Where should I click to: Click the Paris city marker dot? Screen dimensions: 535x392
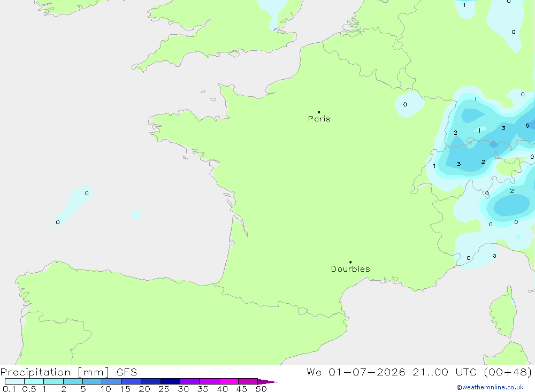pyautogui.click(x=319, y=112)
